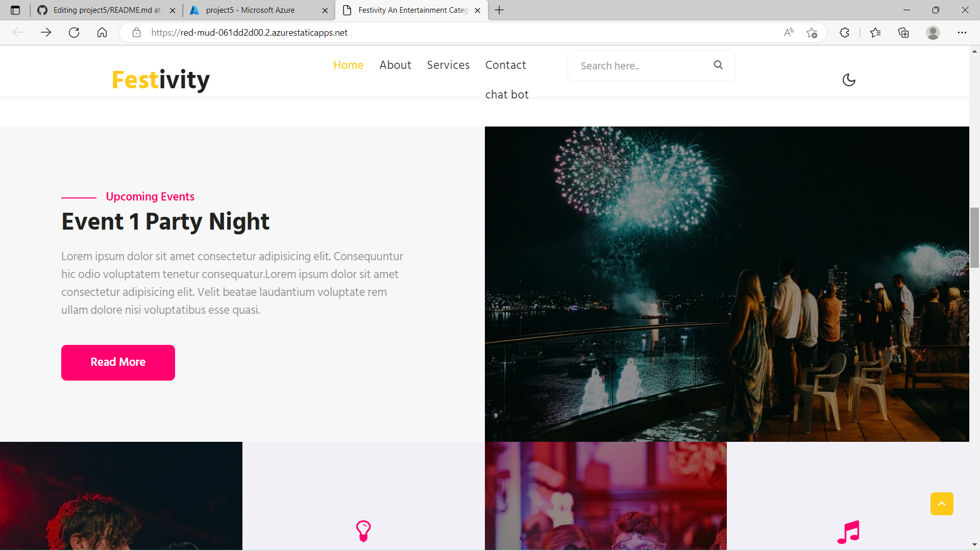Open the Services nav menu item
The width and height of the screenshot is (980, 551).
coord(448,65)
